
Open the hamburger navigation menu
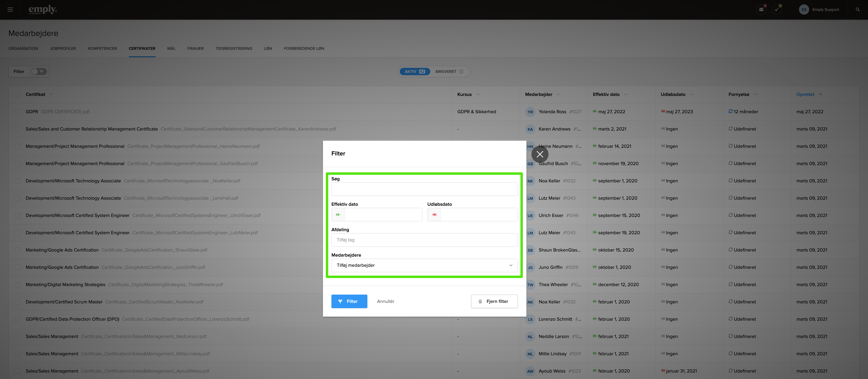[10, 9]
